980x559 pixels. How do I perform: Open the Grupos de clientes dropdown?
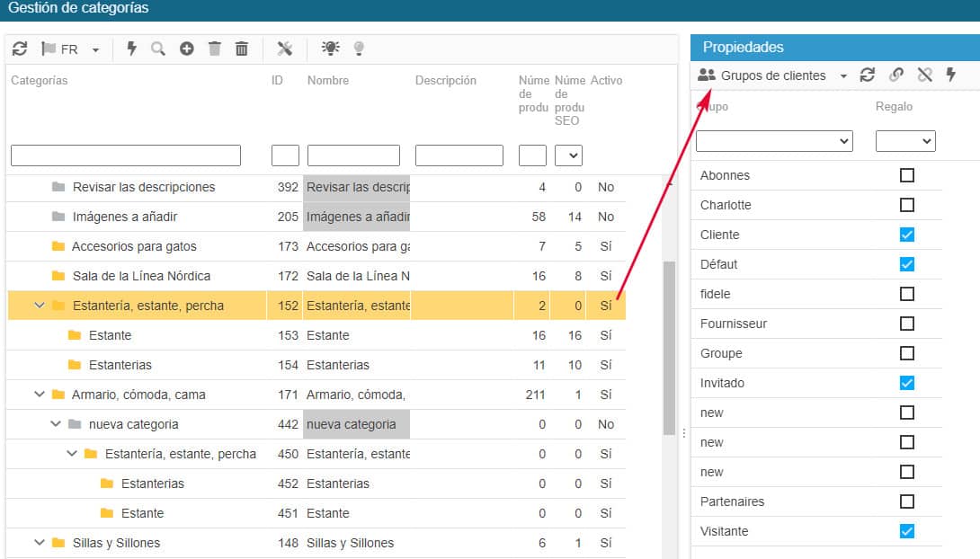point(773,75)
